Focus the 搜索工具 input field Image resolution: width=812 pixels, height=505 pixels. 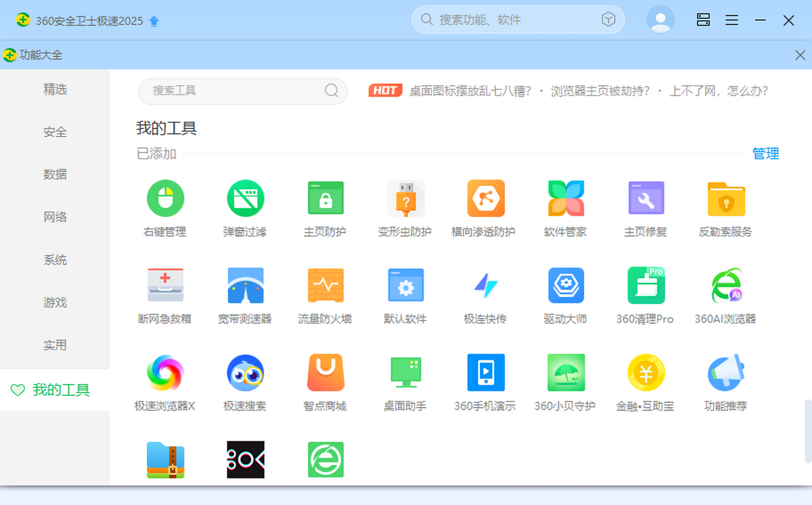tap(243, 91)
